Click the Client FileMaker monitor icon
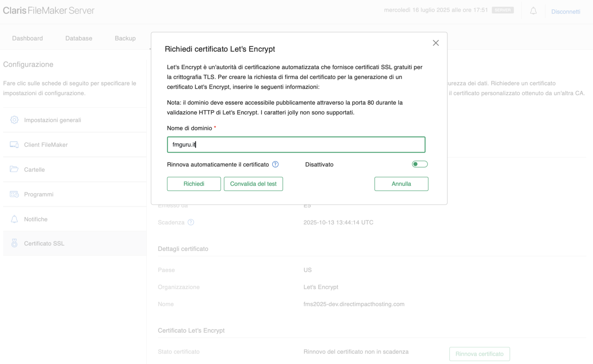 coord(14,145)
